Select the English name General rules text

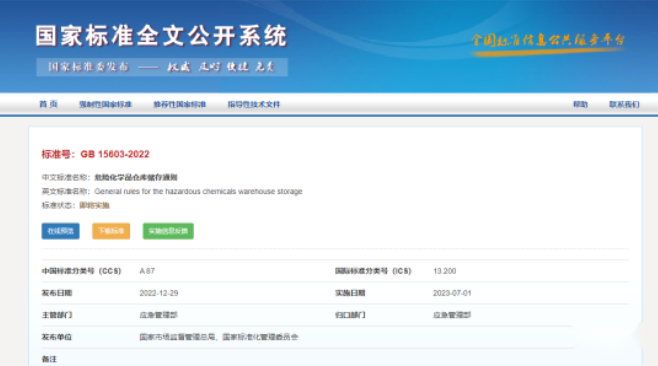point(198,191)
